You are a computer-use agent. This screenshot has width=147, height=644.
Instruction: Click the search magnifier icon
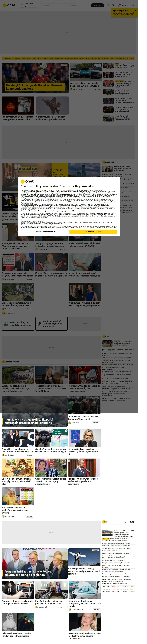[43, 5]
